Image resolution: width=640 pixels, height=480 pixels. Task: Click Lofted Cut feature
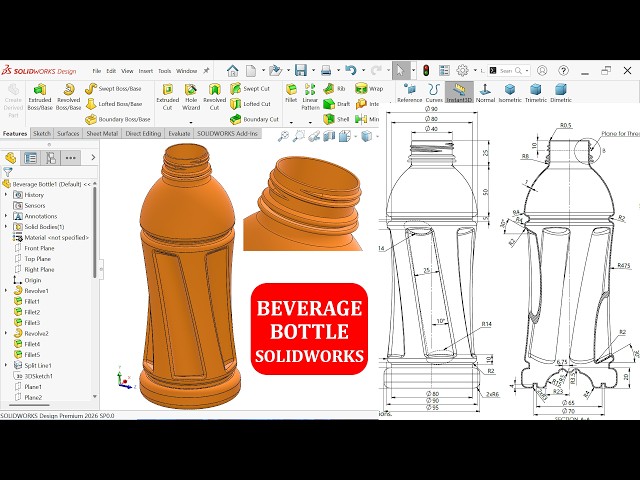click(x=250, y=104)
